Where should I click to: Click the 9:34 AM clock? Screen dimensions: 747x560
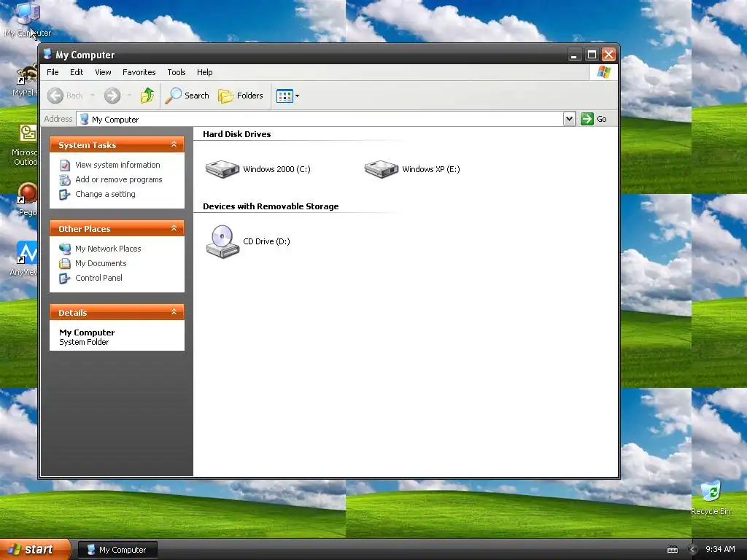(720, 550)
